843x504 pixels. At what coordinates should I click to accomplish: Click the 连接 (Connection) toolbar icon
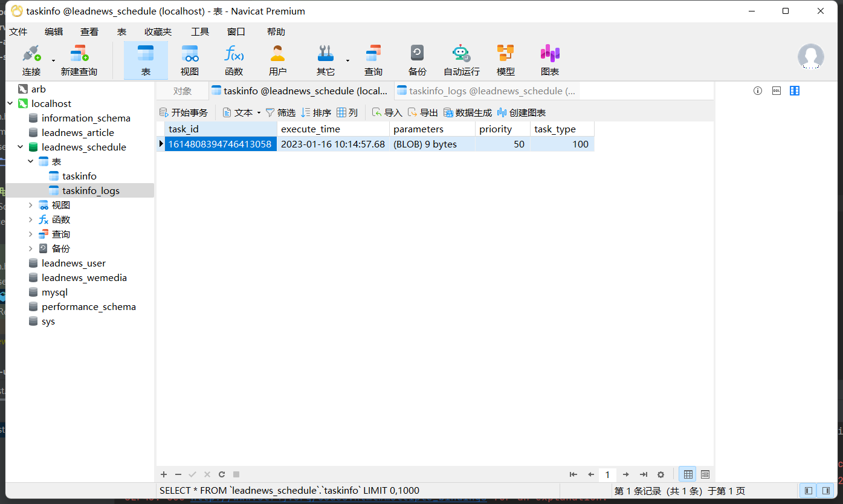coord(31,60)
